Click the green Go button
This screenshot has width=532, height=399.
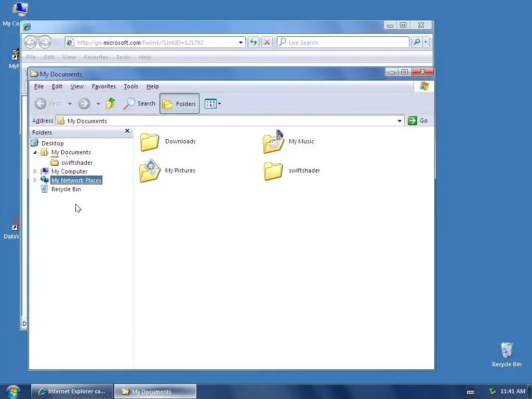pos(418,121)
